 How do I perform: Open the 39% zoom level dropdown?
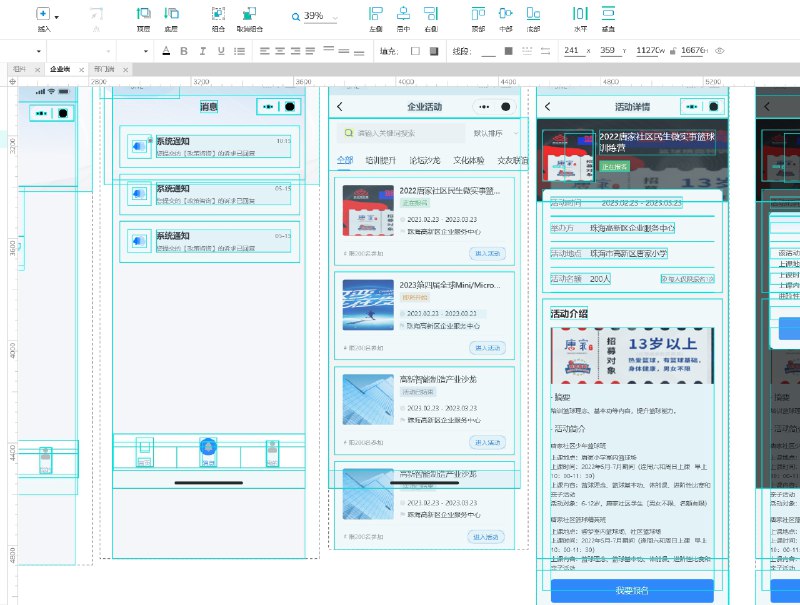(335, 18)
